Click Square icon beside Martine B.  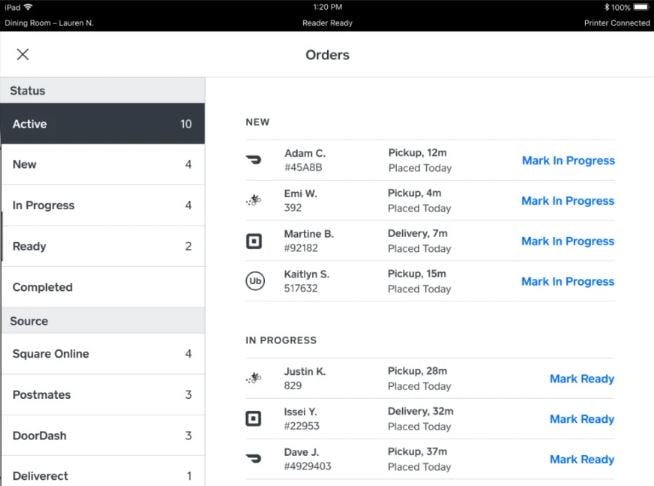pyautogui.click(x=254, y=241)
